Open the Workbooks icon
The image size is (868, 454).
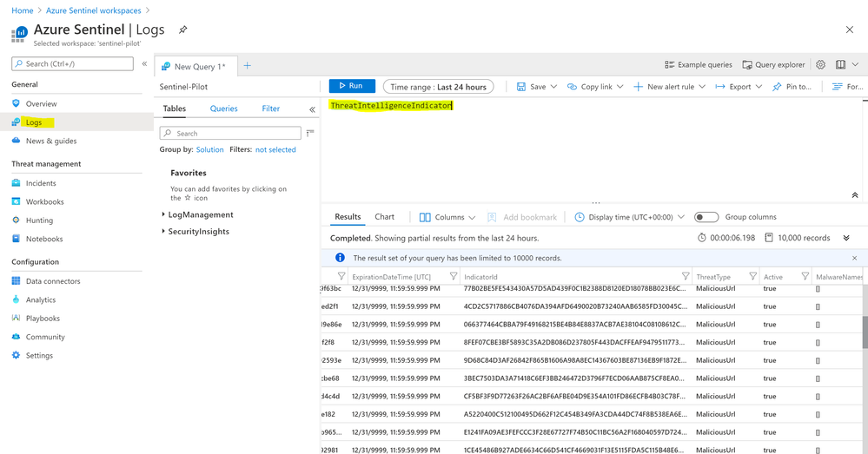point(16,201)
